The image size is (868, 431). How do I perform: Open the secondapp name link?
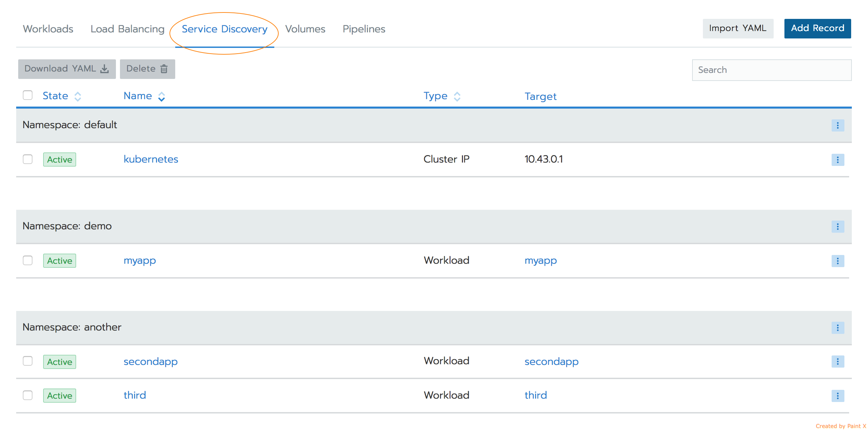[x=150, y=362]
